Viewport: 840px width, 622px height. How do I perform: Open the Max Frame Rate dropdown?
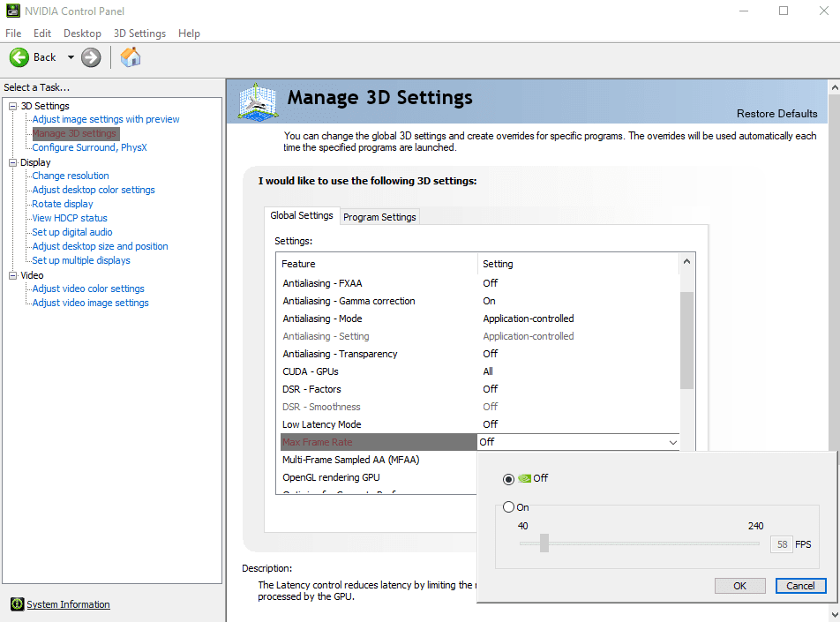click(x=578, y=442)
